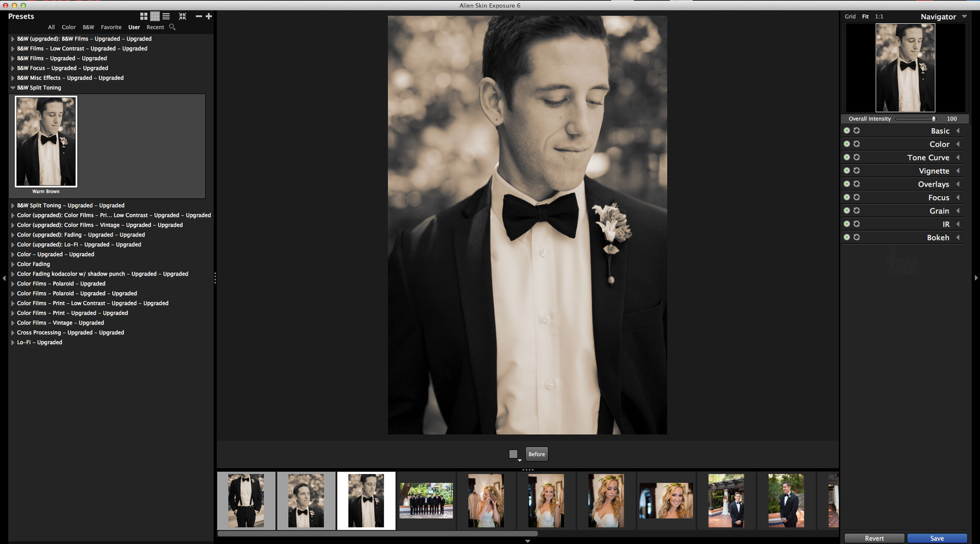
Task: Switch presets to list view
Action: click(166, 17)
